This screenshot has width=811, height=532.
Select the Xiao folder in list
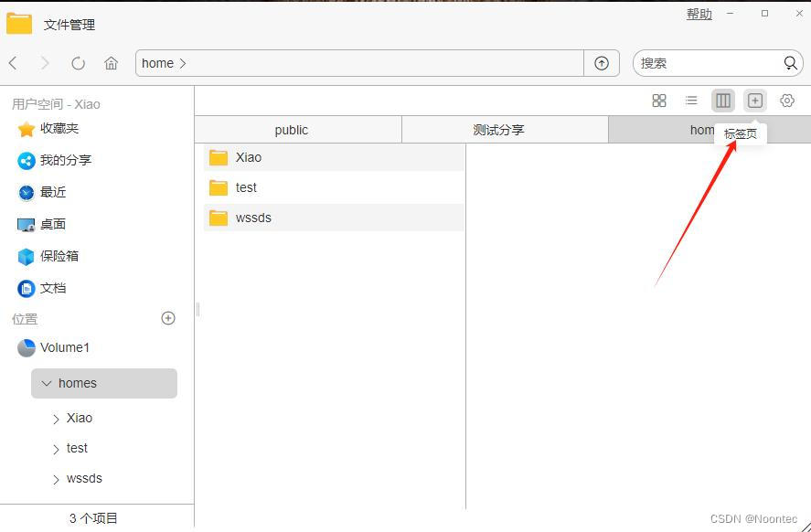pyautogui.click(x=334, y=158)
